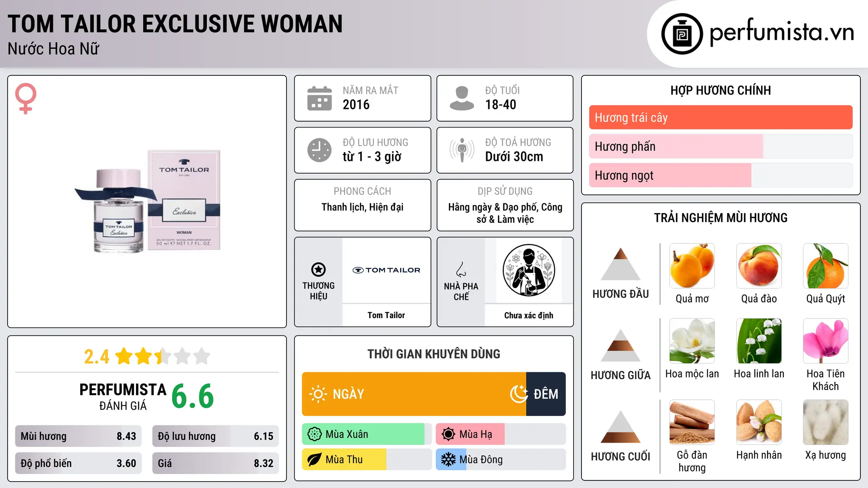Click the TRẢI NGHIỆM MÙI HƯƠNG heading
This screenshot has width=868, height=488.
[721, 218]
